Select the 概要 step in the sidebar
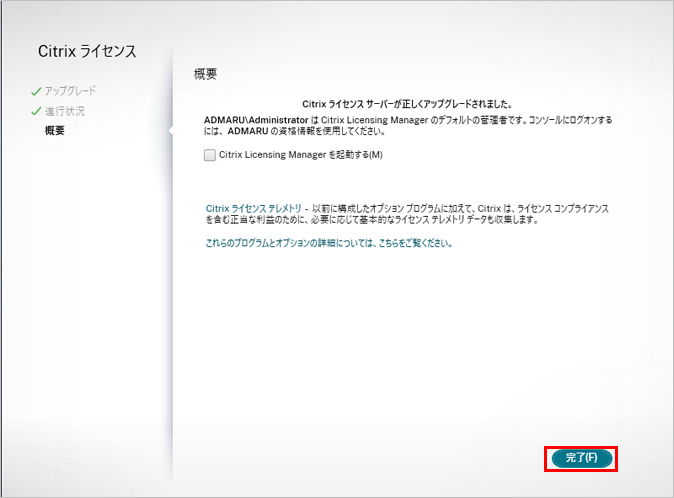The height and width of the screenshot is (498, 674). point(54,130)
